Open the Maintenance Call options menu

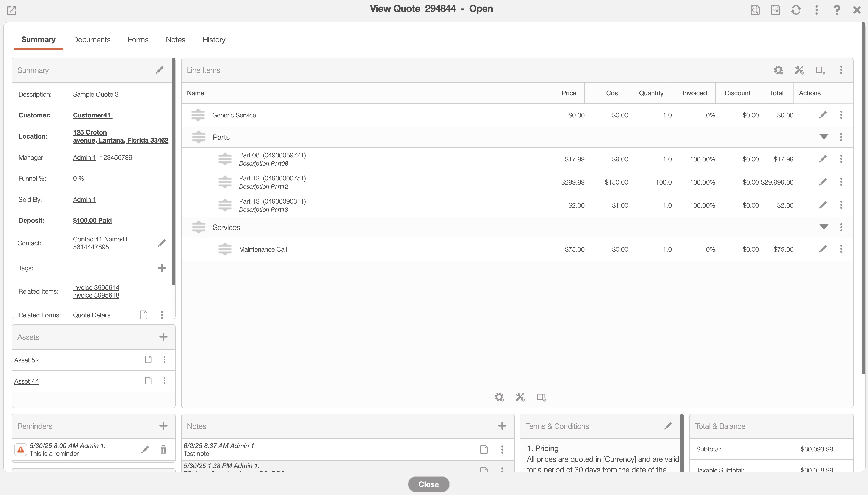[x=841, y=249]
